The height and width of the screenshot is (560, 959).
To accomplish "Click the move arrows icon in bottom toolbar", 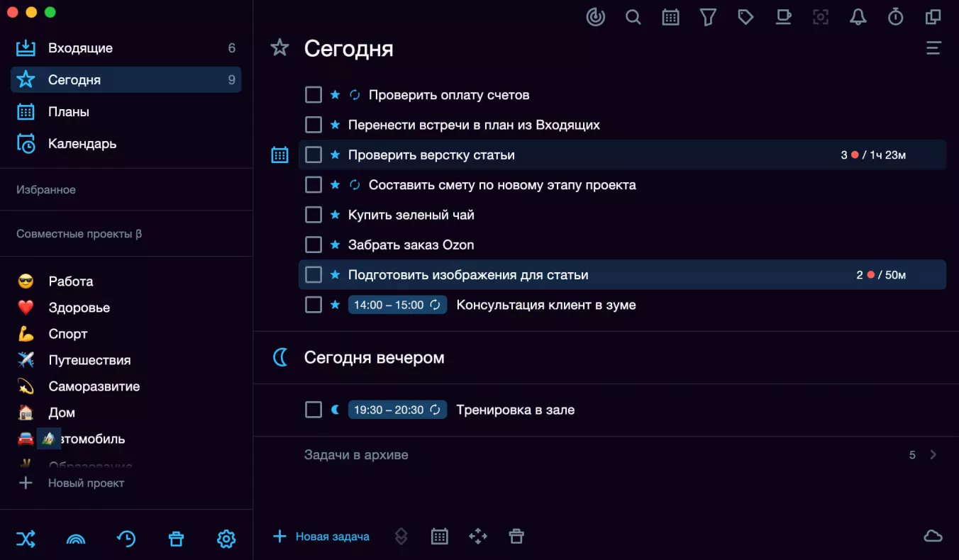I will [x=478, y=537].
